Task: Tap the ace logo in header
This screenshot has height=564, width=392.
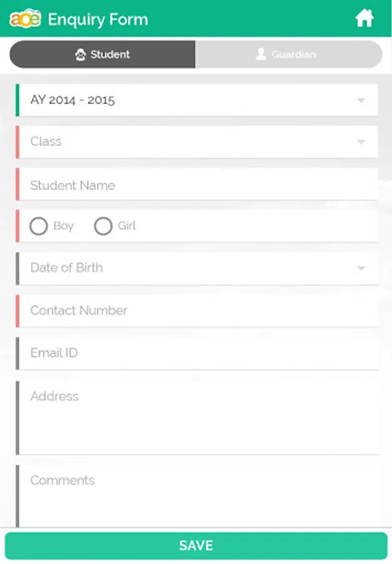Action: (x=25, y=19)
